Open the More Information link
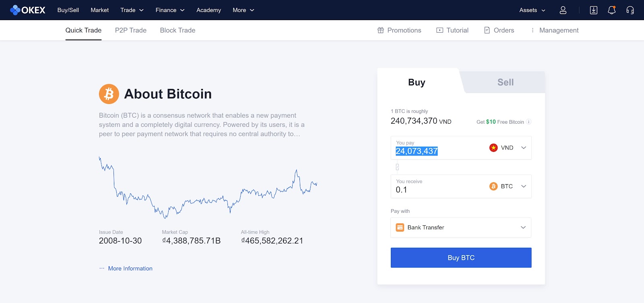 (x=130, y=268)
